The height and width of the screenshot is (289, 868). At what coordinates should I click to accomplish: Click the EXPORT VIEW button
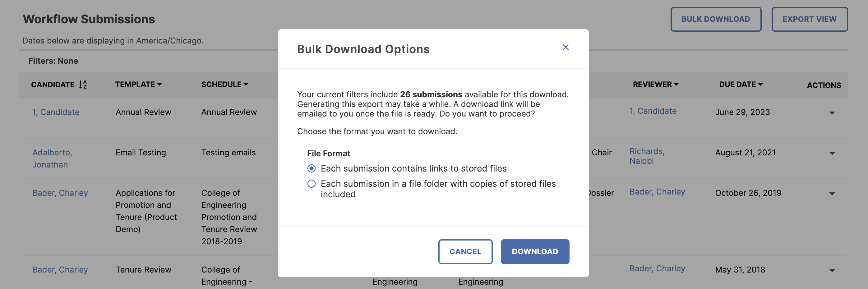coord(810,19)
